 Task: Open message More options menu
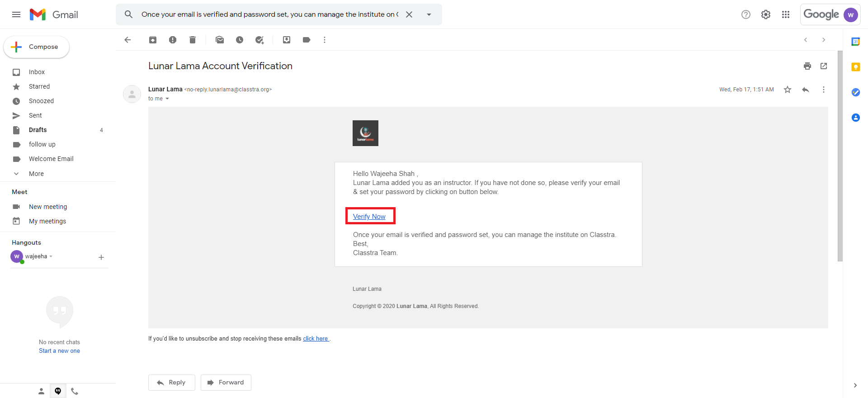click(824, 90)
